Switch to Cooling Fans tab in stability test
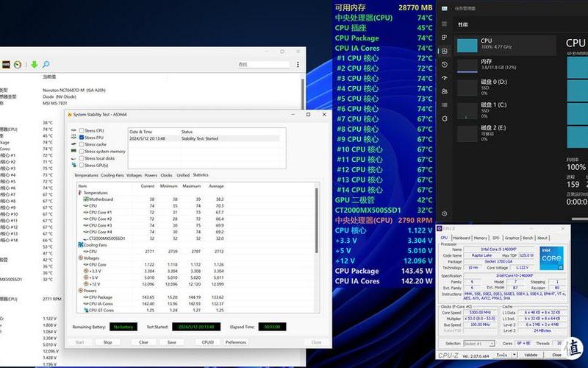Viewport: 588px width, 368px height. (x=112, y=175)
